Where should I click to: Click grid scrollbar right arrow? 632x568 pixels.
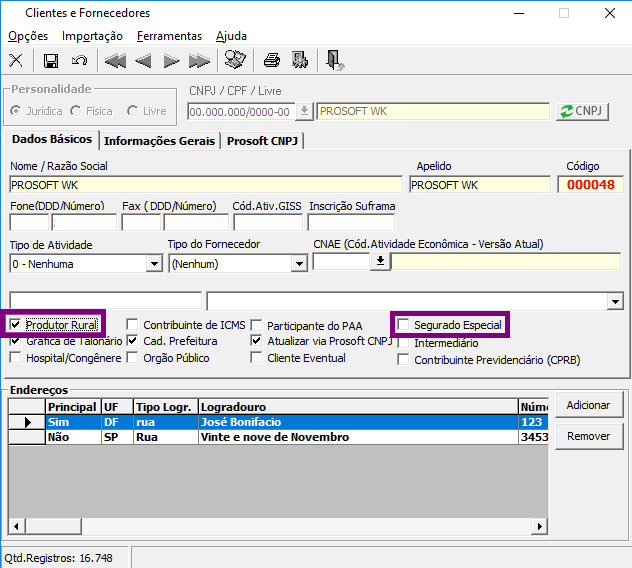pyautogui.click(x=539, y=526)
